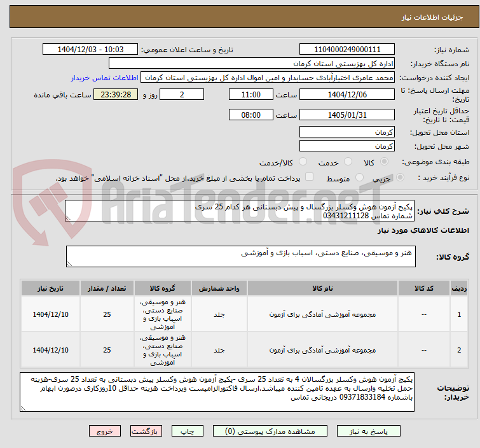Click the شماره نیاز field 1104000249000111
Viewport: 480px width, 448px height.
tap(347, 50)
